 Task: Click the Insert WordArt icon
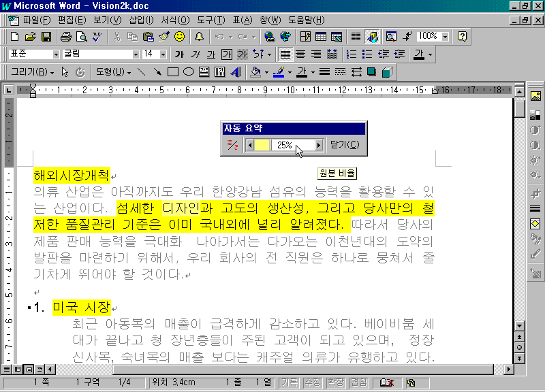tap(220, 71)
